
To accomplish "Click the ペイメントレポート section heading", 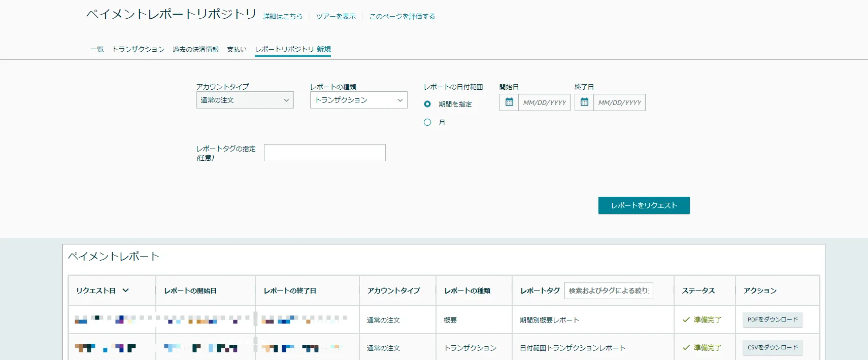I will tap(114, 257).
